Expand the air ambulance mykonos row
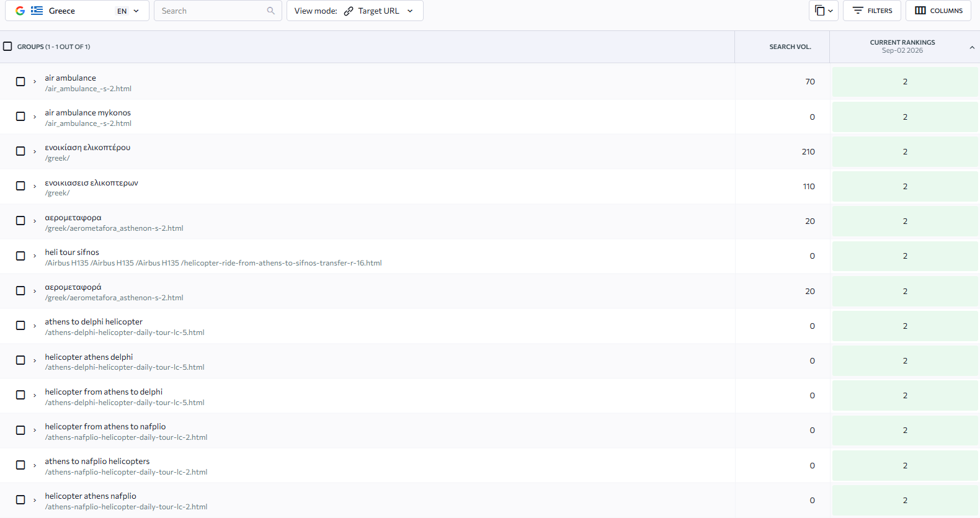The width and height of the screenshot is (980, 518). point(35,117)
